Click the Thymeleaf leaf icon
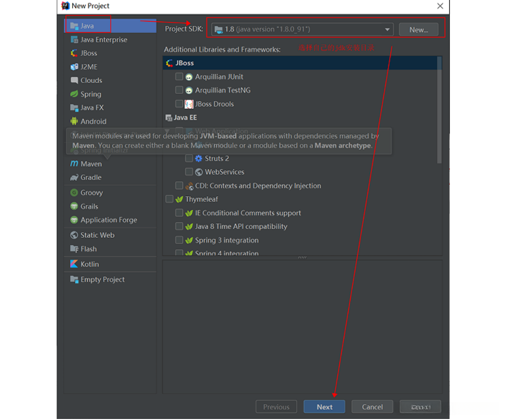Viewport: 505px width, 420px height. pos(179,199)
